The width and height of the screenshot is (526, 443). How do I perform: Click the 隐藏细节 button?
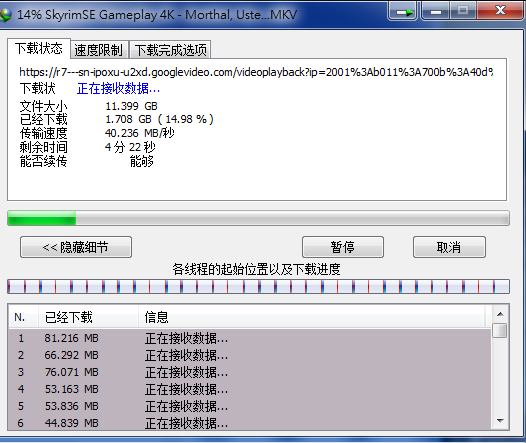pyautogui.click(x=76, y=247)
